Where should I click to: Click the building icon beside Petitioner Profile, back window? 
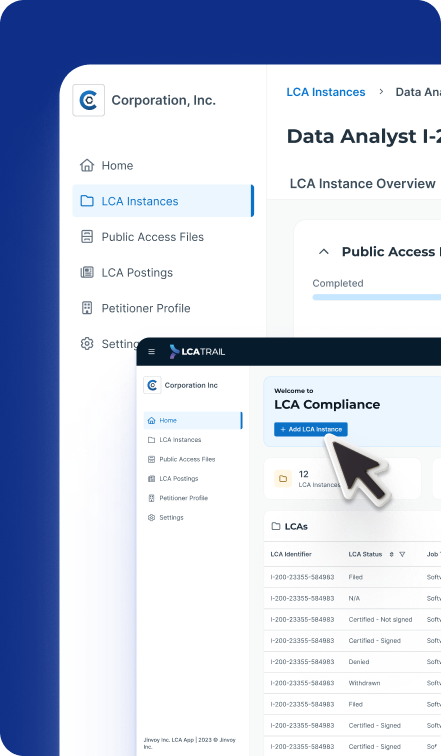point(87,308)
